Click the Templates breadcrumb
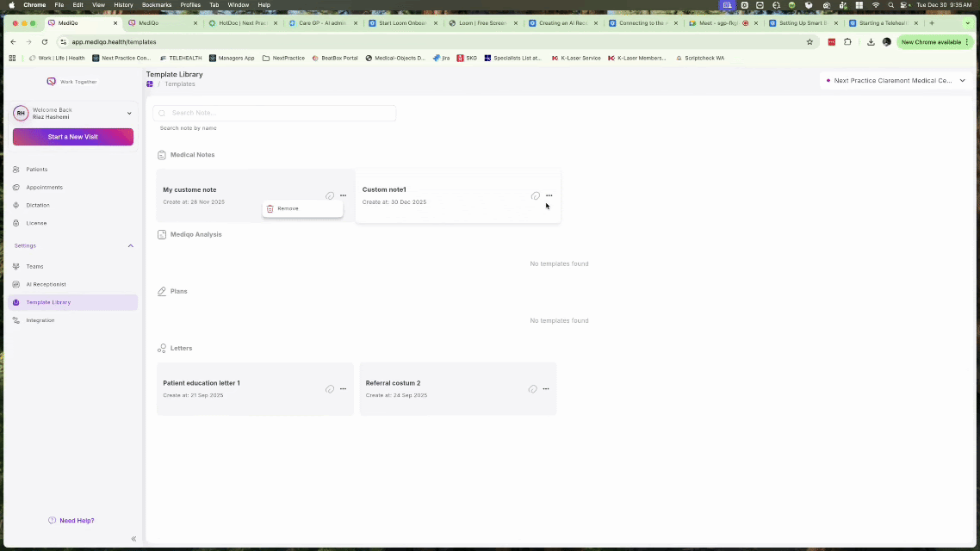The image size is (980, 551). point(180,84)
